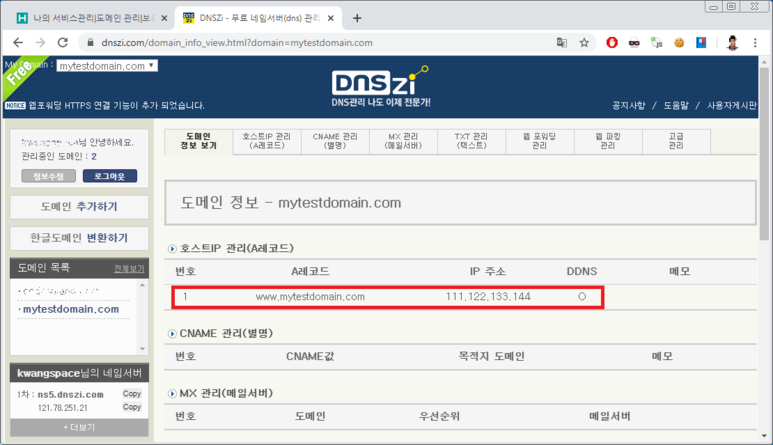The height and width of the screenshot is (445, 773).
Task: Click the page scrollbar down arrow
Action: [x=764, y=436]
